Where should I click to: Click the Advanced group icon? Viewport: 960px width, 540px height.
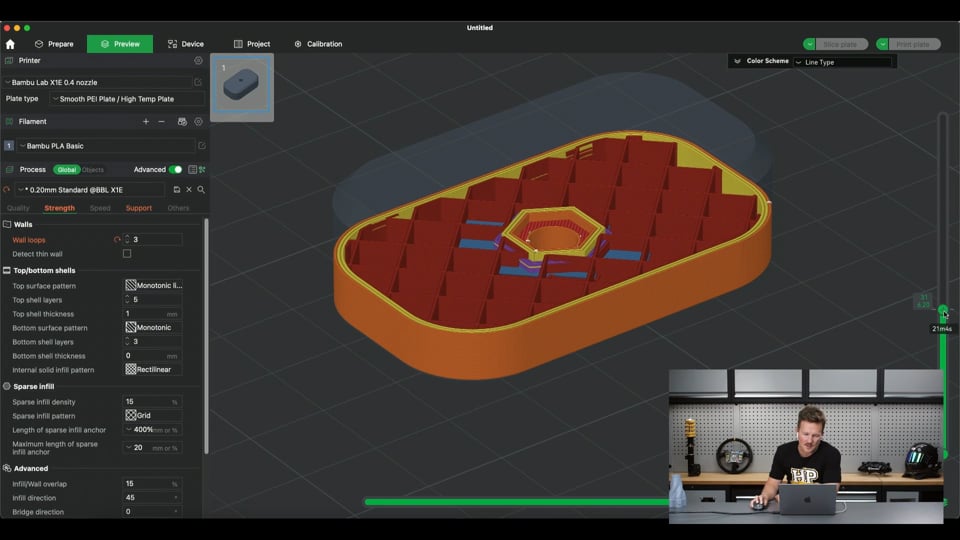(x=7, y=468)
